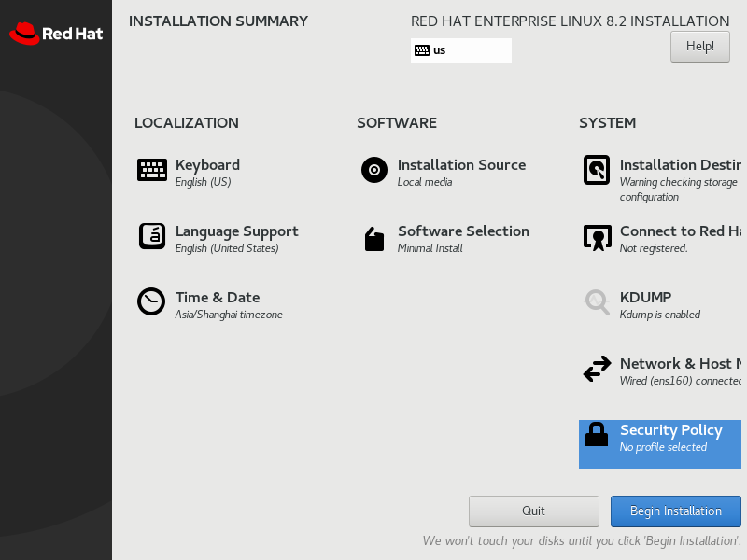The width and height of the screenshot is (747, 560).
Task: Click 'Warning checking storage configuration' text
Action: point(679,190)
